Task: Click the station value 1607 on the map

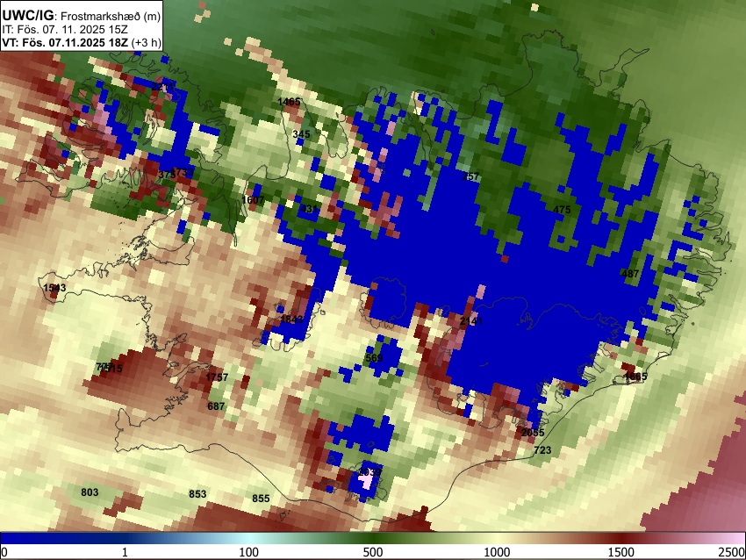Action: point(253,200)
